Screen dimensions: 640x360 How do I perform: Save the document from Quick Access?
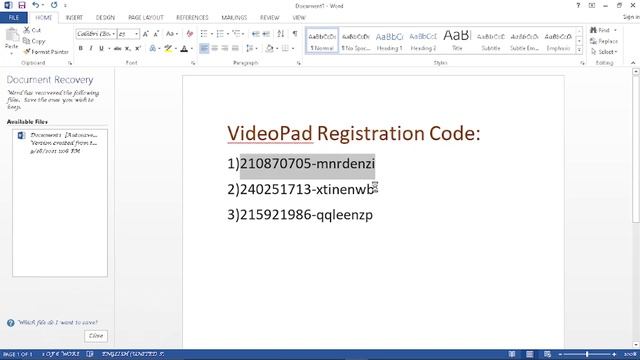[x=22, y=5]
